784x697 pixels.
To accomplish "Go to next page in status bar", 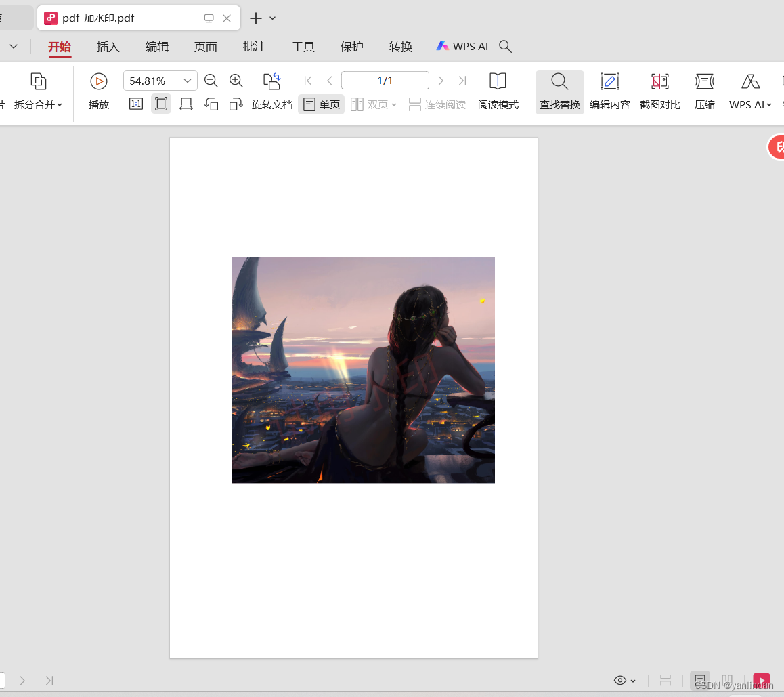I will tap(22, 681).
